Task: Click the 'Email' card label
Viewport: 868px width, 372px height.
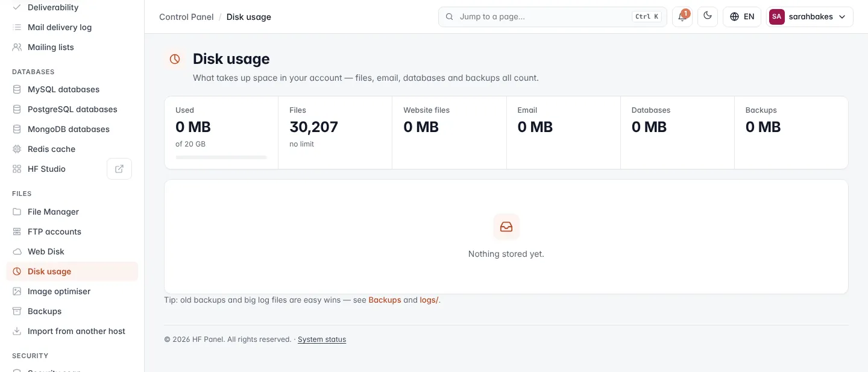Action: (527, 110)
